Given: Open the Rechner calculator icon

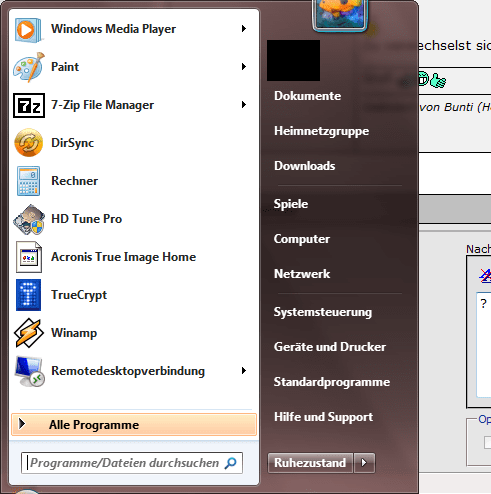Looking at the screenshot, I should [x=28, y=181].
